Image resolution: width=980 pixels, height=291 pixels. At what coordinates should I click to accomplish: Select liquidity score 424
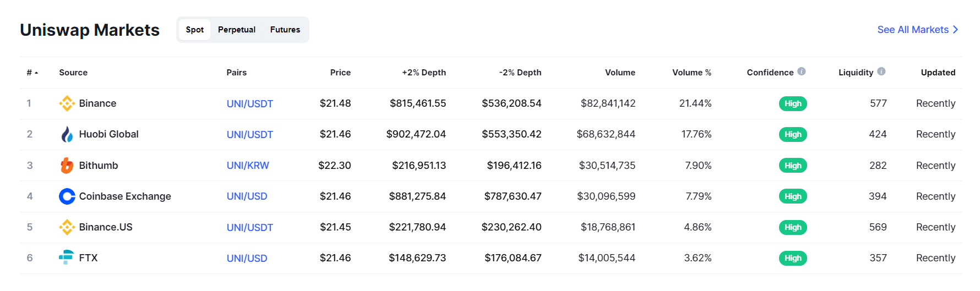click(x=878, y=134)
